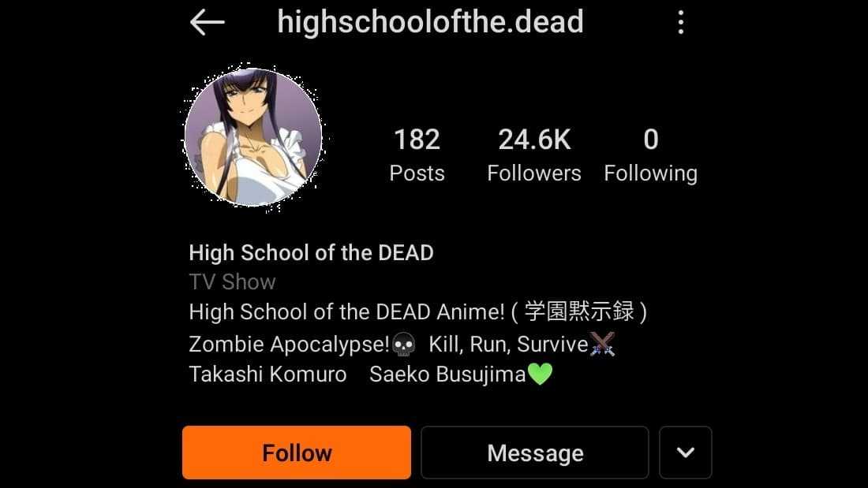
Task: Tap the Message button
Action: pos(535,453)
